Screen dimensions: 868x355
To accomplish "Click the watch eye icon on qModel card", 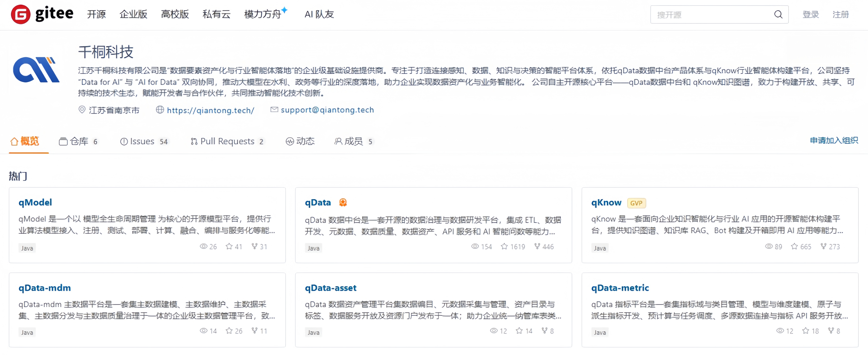I will (x=203, y=246).
